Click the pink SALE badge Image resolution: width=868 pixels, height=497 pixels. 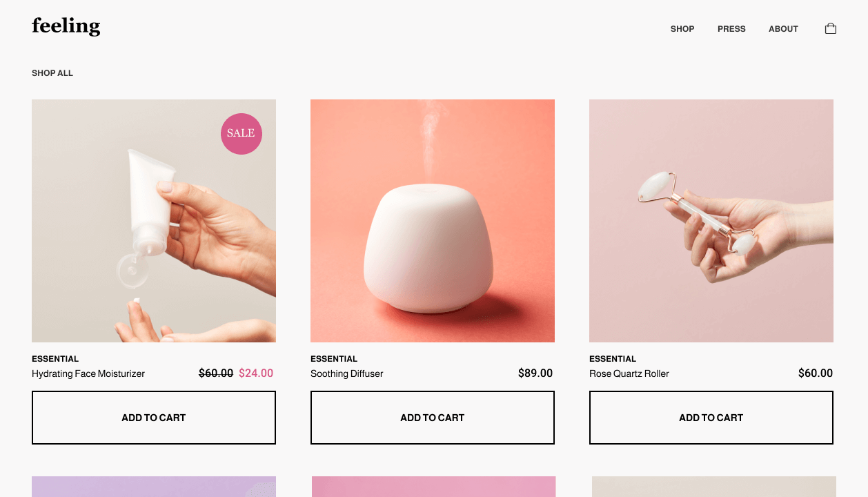tap(241, 133)
